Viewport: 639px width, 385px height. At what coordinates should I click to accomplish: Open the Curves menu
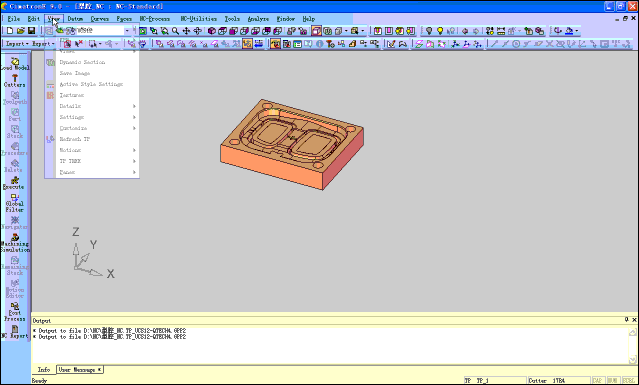point(99,19)
